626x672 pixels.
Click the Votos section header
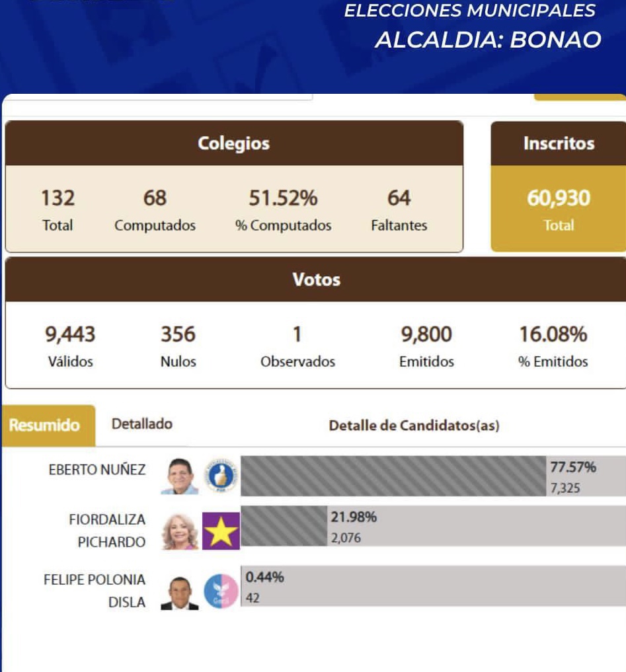(x=316, y=280)
